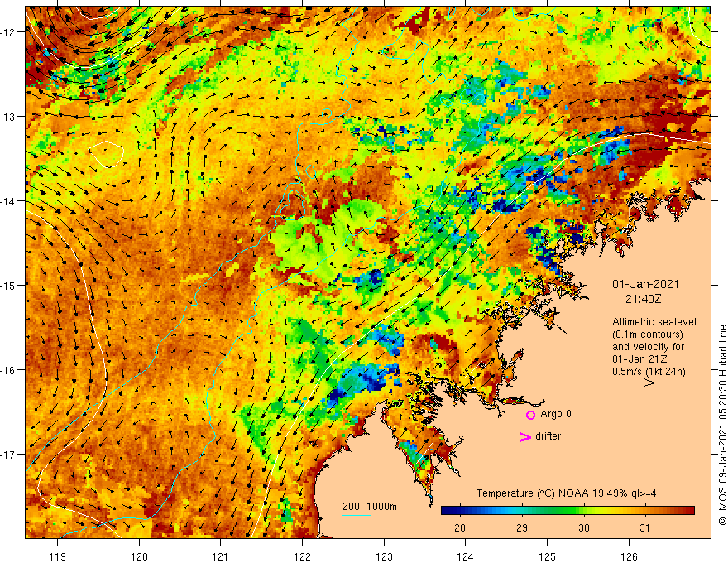Click the longitude axis label '125'
Viewport: 728px width, 563px height.
[x=547, y=556]
